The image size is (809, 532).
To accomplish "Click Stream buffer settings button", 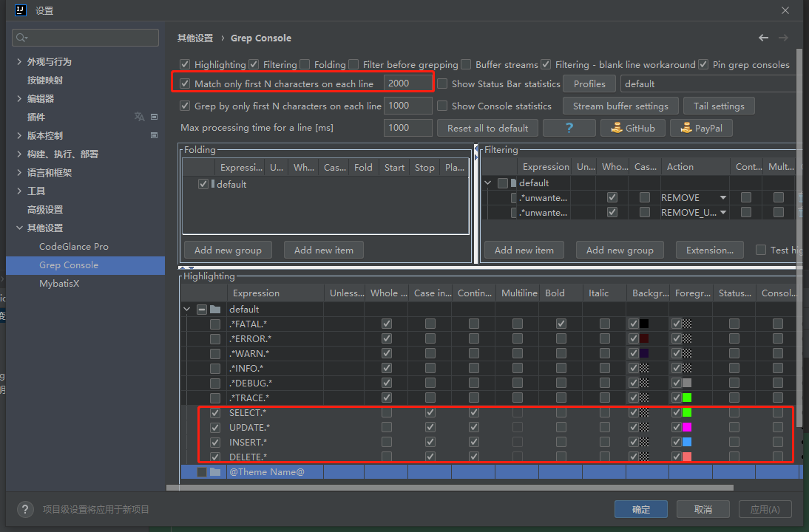I will (x=620, y=106).
